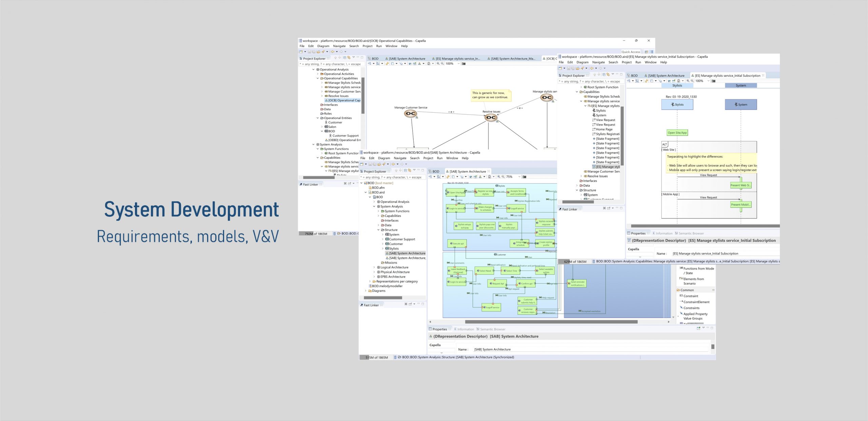Toggle Link with Editor in System Architecture Project Explorer
The height and width of the screenshot is (421, 868).
[410, 171]
